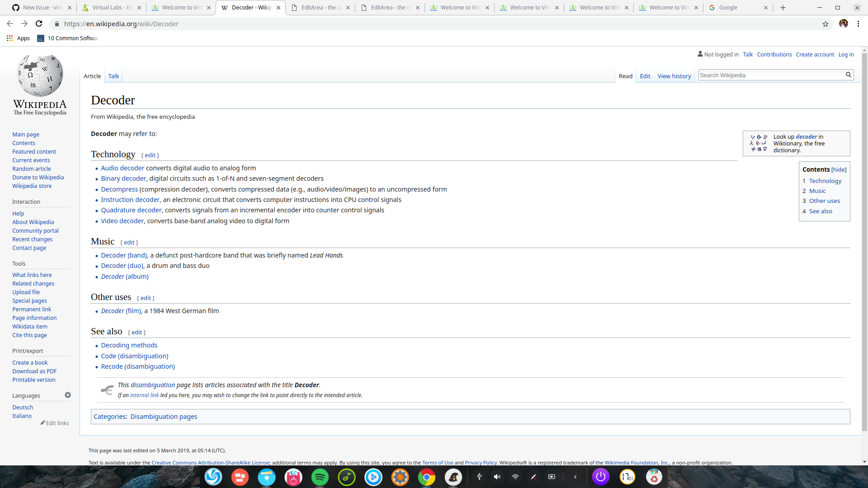Hide the Contents table of contents

pyautogui.click(x=840, y=169)
